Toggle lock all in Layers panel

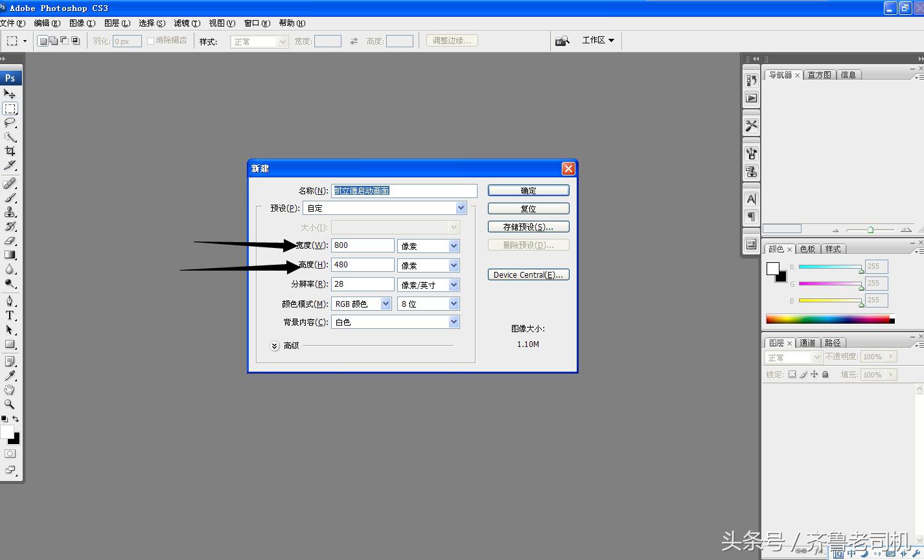[x=825, y=374]
